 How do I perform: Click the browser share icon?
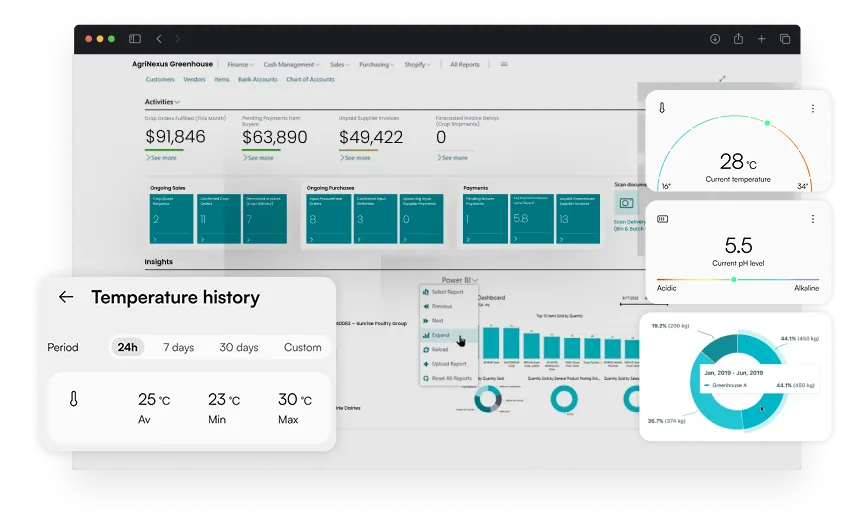738,39
